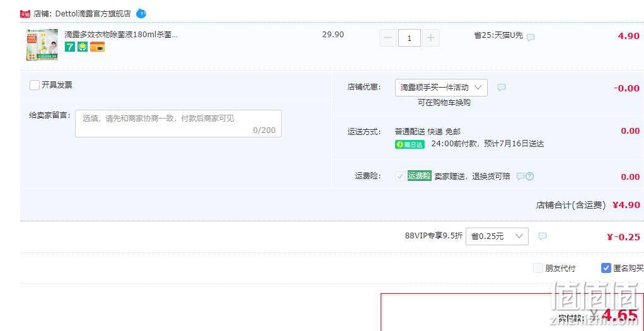Open the blue Wangwang chat icon by Dettol store
The image size is (644, 331).
pos(141,14)
